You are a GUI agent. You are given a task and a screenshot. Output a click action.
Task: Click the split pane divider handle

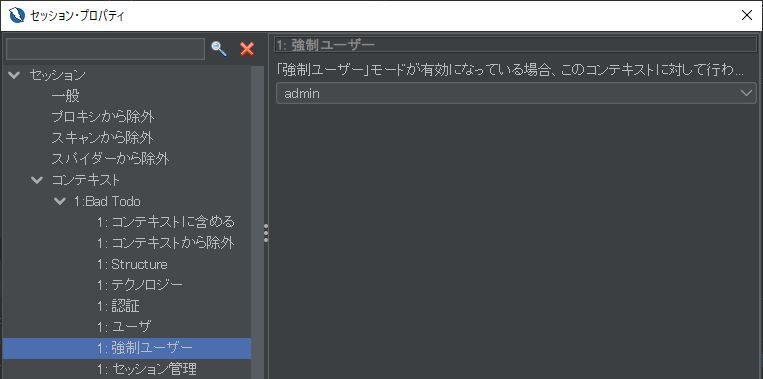tap(266, 233)
